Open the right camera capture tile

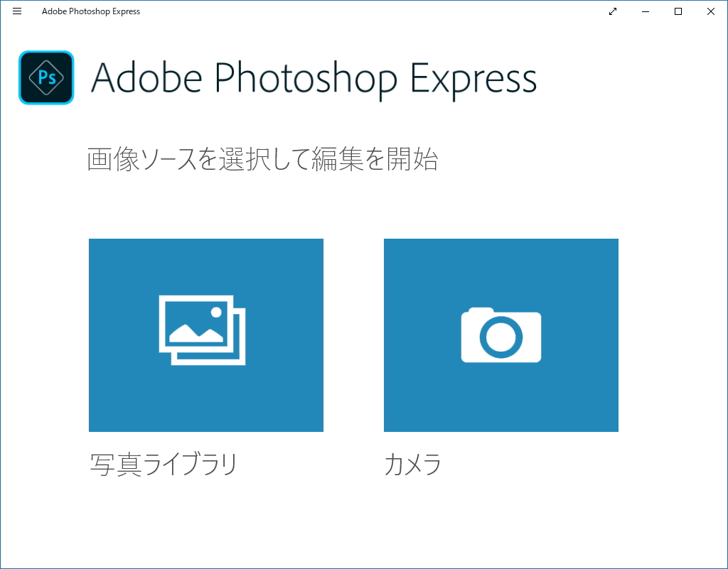(x=501, y=335)
